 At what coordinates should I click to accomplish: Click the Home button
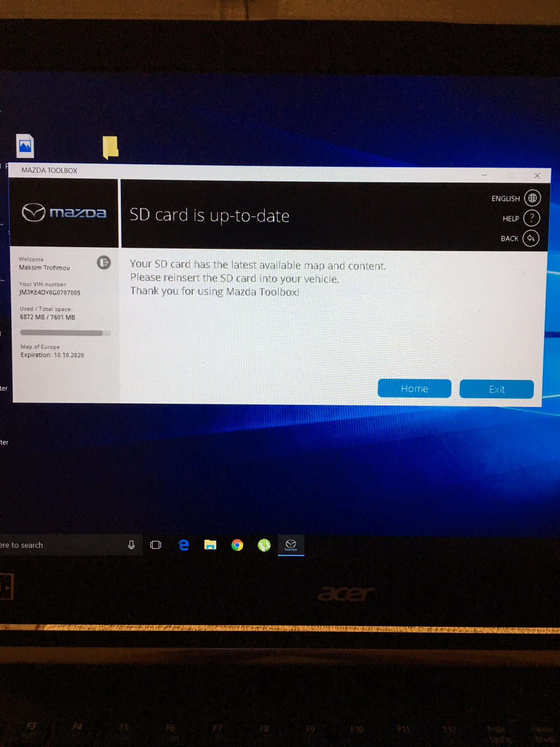click(x=414, y=388)
